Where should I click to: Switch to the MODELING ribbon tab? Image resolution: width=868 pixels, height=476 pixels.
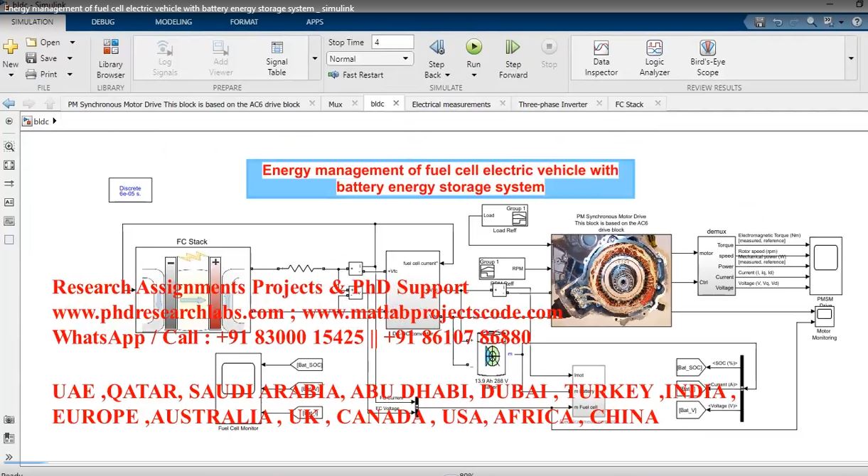click(173, 22)
